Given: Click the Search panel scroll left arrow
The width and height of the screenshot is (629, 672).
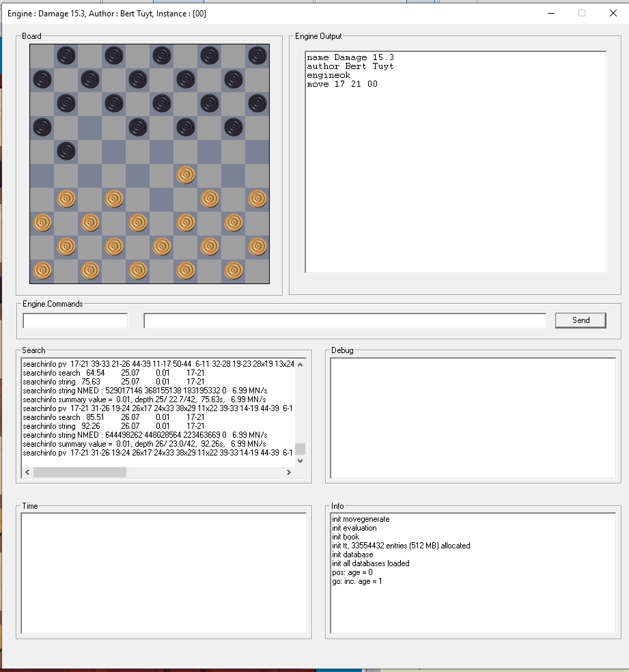Looking at the screenshot, I should 27,472.
